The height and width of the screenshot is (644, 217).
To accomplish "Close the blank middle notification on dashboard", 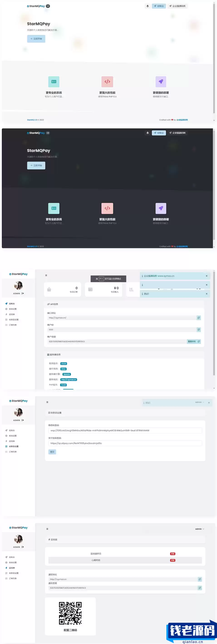I will tap(207, 285).
